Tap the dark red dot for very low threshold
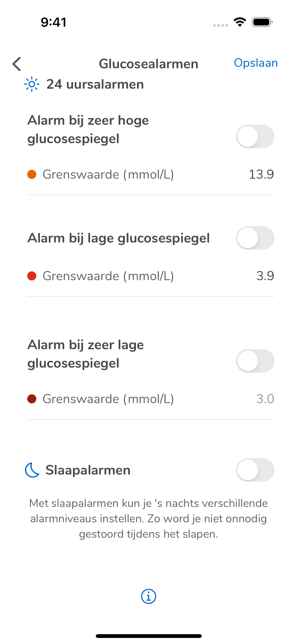The height and width of the screenshot is (644, 297). click(x=32, y=399)
